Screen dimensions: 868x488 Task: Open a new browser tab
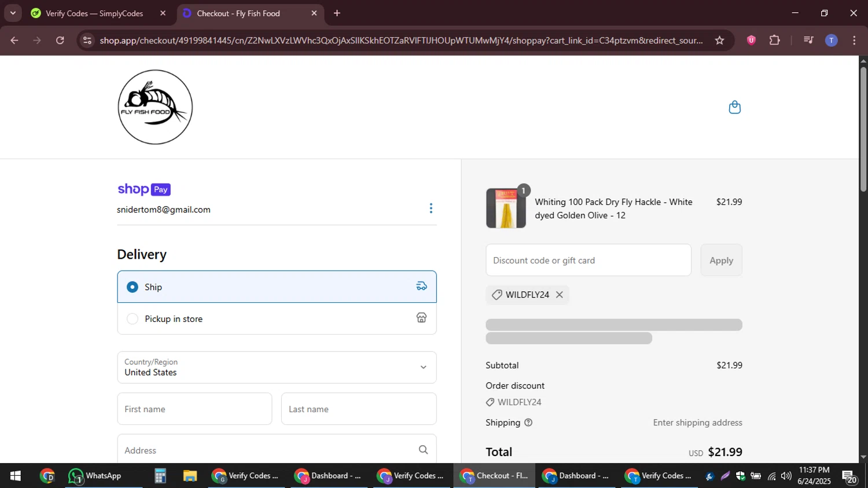pos(337,13)
